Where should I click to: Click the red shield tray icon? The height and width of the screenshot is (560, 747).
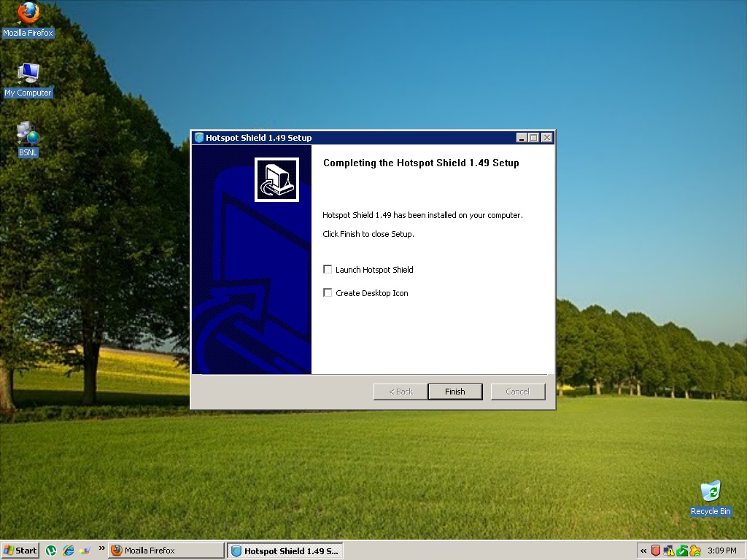656,551
